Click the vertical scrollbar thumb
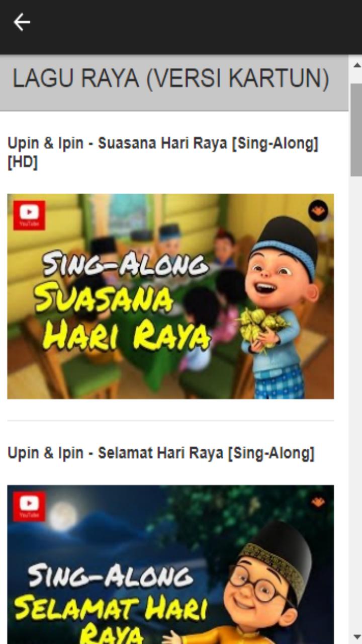The height and width of the screenshot is (644, 362). 356,130
